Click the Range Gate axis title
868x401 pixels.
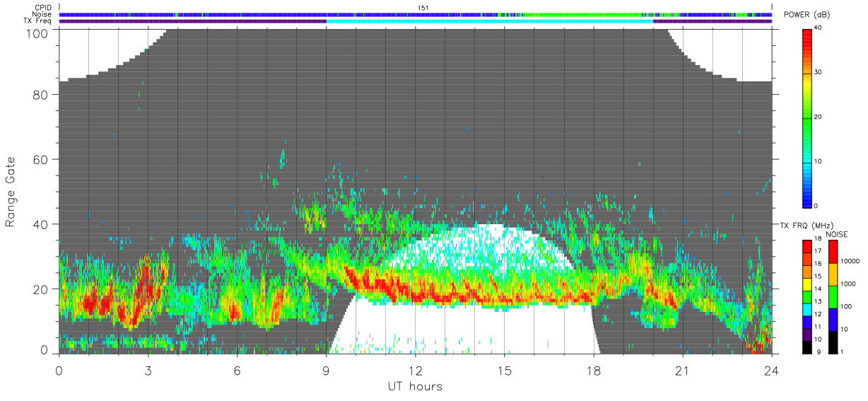11,191
